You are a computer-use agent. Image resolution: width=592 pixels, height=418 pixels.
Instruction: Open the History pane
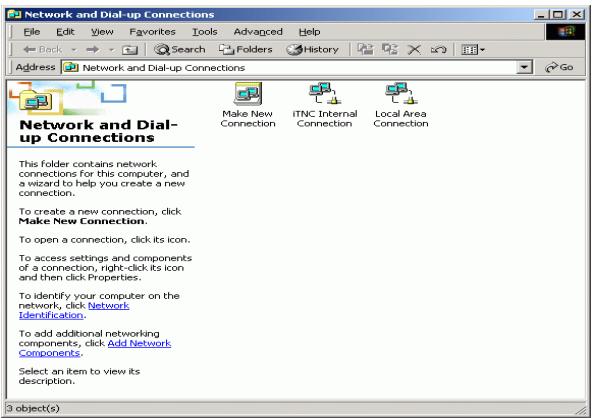point(312,49)
